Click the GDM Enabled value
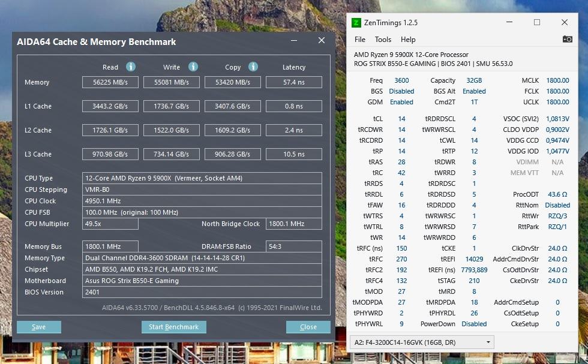Screen dimensions: 588x364 [401, 102]
